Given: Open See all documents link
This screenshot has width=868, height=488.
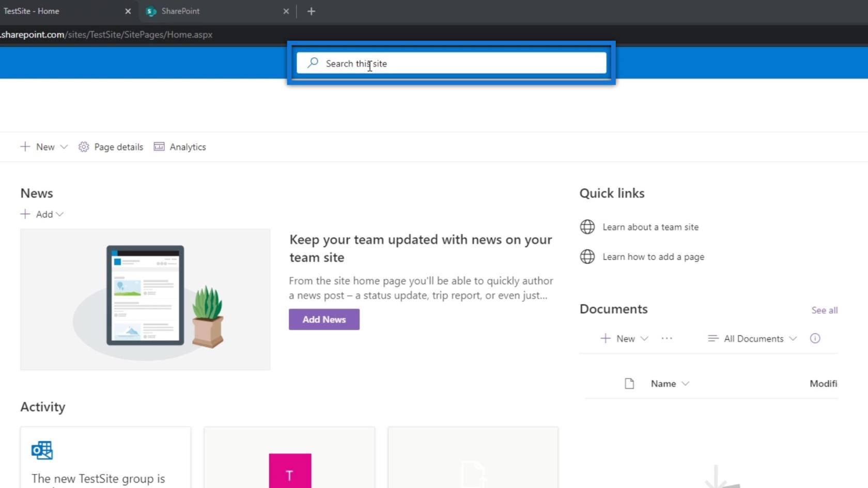Looking at the screenshot, I should (824, 310).
